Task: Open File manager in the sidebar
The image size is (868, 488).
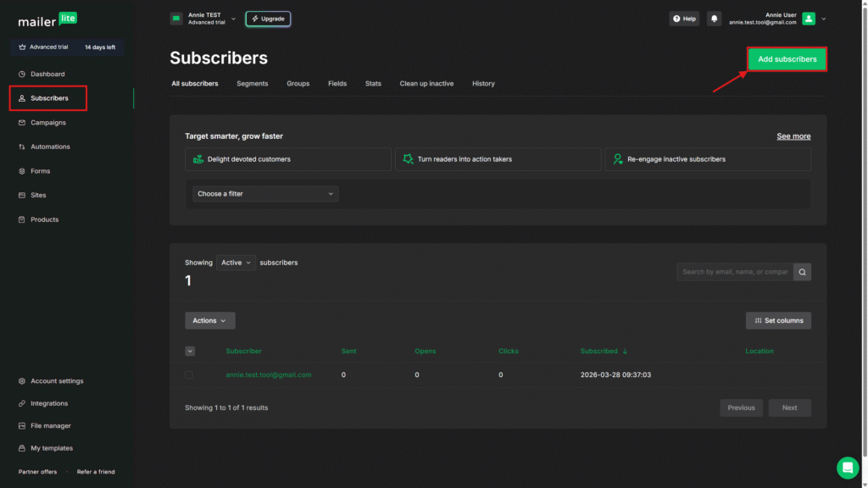Action: (51, 426)
